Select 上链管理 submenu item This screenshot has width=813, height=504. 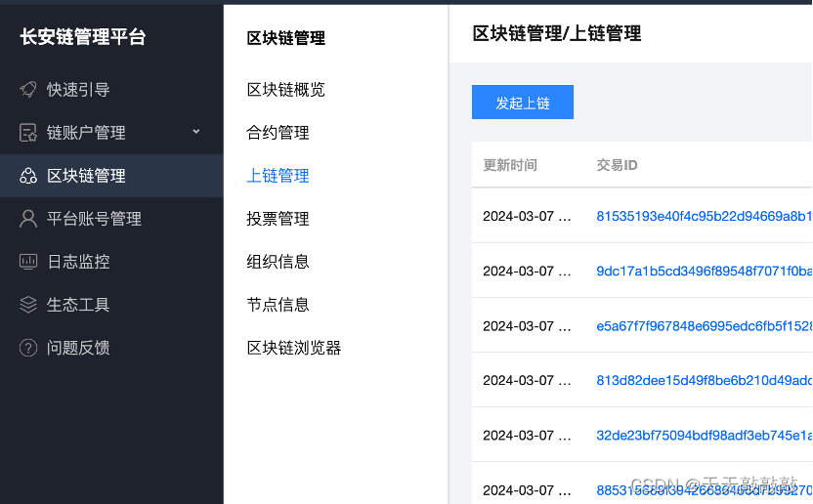(x=278, y=176)
